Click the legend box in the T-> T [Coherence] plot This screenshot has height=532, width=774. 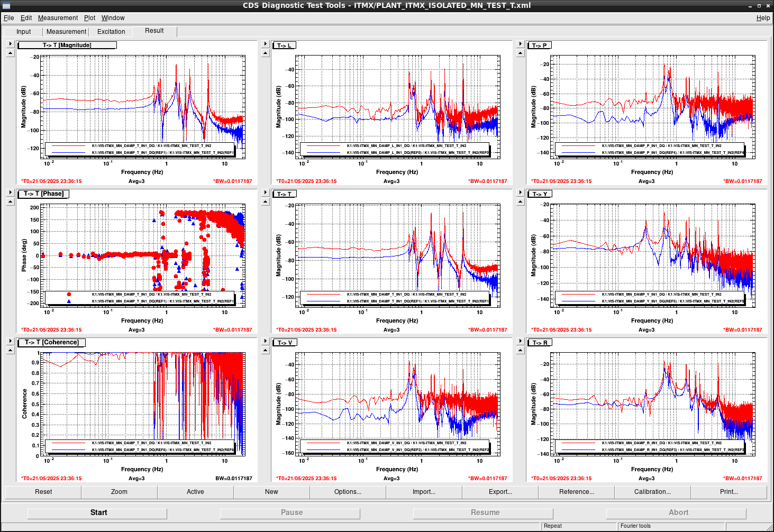[x=140, y=446]
